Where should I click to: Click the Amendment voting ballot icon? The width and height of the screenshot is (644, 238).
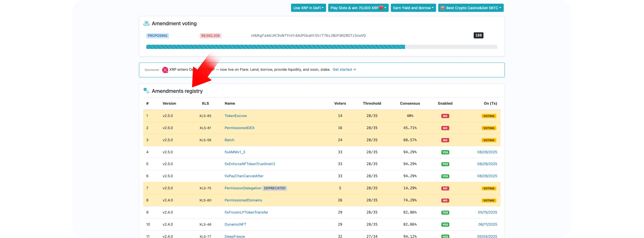(146, 23)
